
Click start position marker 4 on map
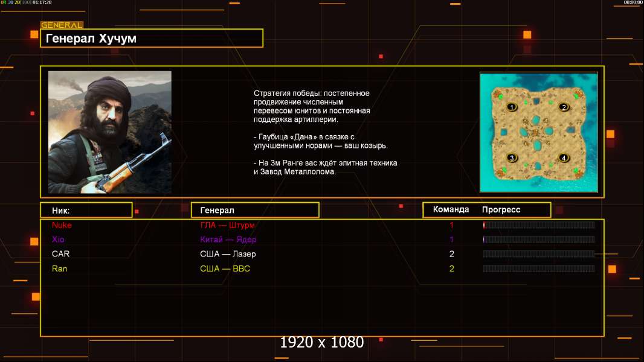[564, 157]
